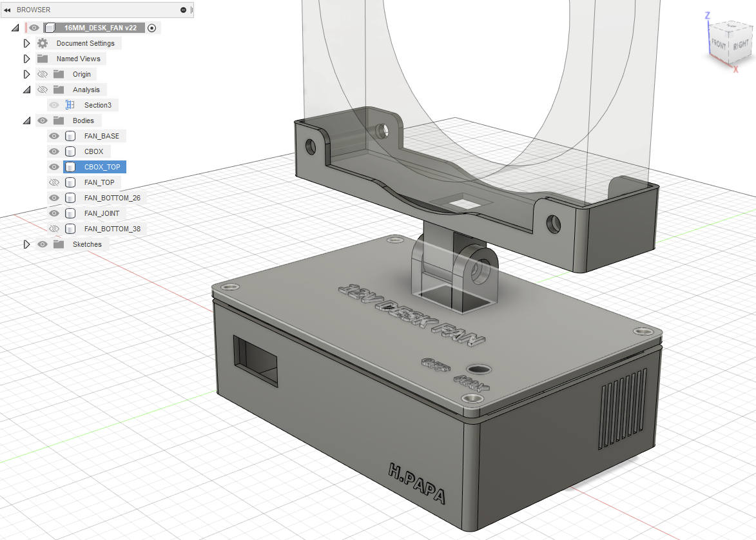756x540 pixels.
Task: Click the 16MM_DESK_FAN v22 component icon
Action: pos(50,28)
